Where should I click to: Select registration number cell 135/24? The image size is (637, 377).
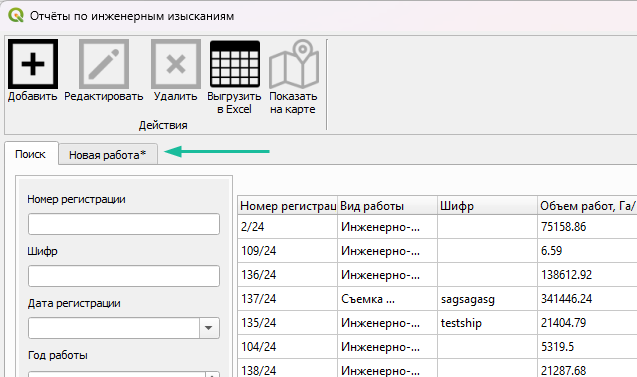pyautogui.click(x=288, y=323)
